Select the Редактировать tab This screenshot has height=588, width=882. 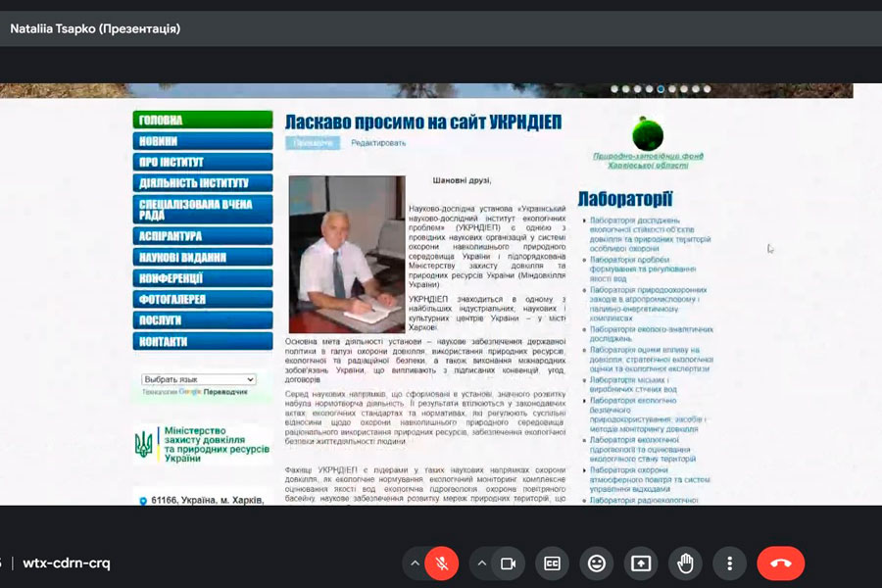(x=378, y=143)
